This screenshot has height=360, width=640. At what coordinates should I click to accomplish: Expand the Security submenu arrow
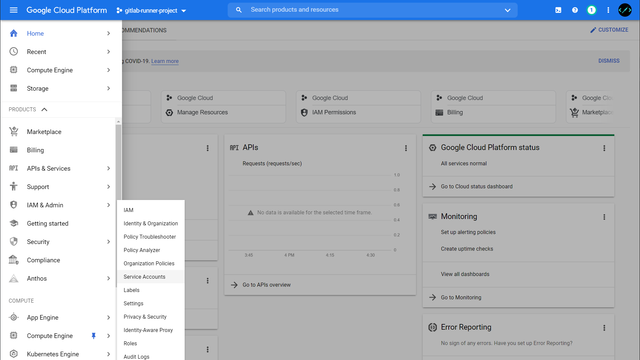[109, 242]
